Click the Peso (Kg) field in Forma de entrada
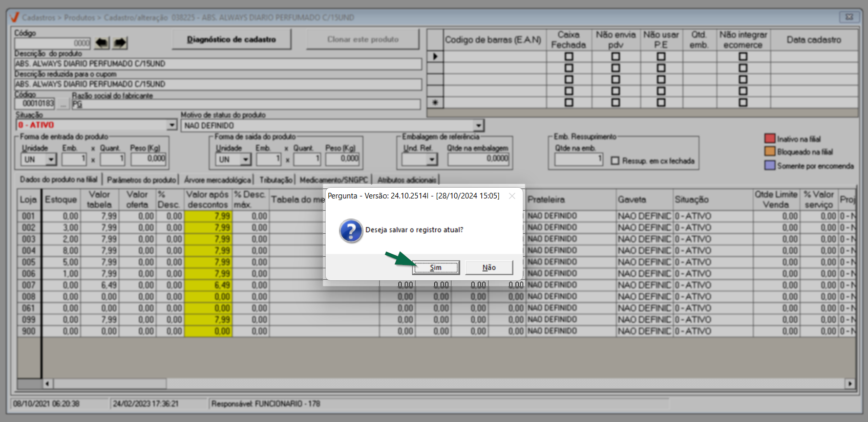Image resolution: width=868 pixels, height=422 pixels. (148, 159)
